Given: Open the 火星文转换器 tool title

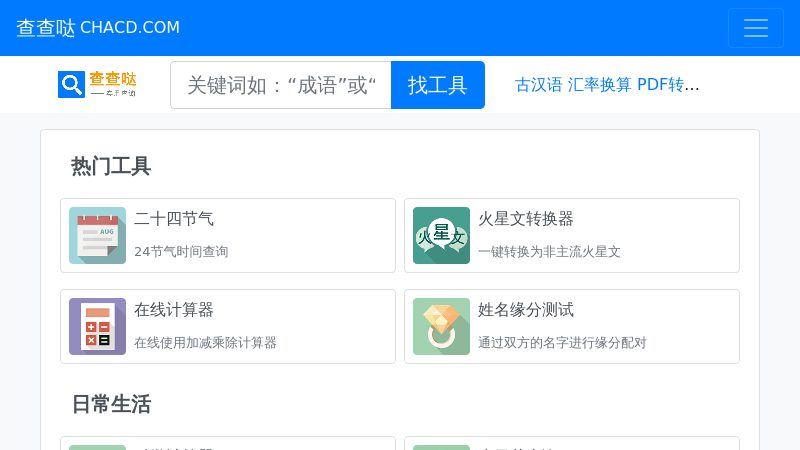Looking at the screenshot, I should (526, 219).
